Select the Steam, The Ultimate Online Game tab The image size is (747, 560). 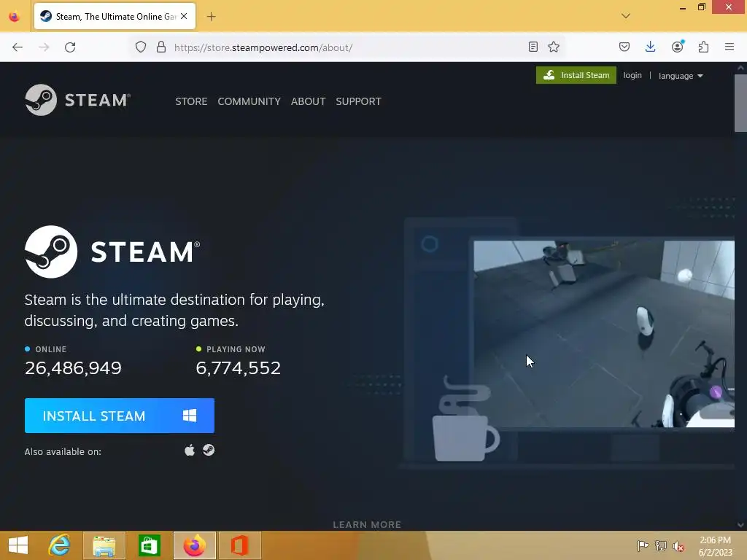pos(115,16)
